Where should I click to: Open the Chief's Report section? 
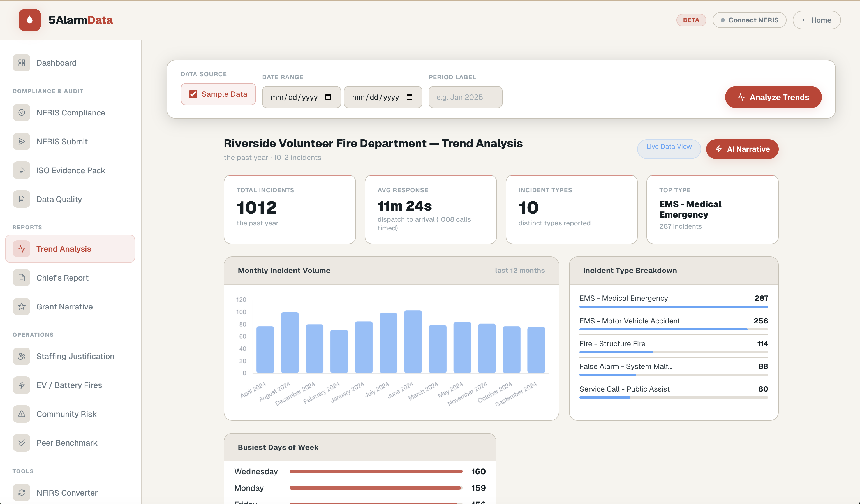62,278
